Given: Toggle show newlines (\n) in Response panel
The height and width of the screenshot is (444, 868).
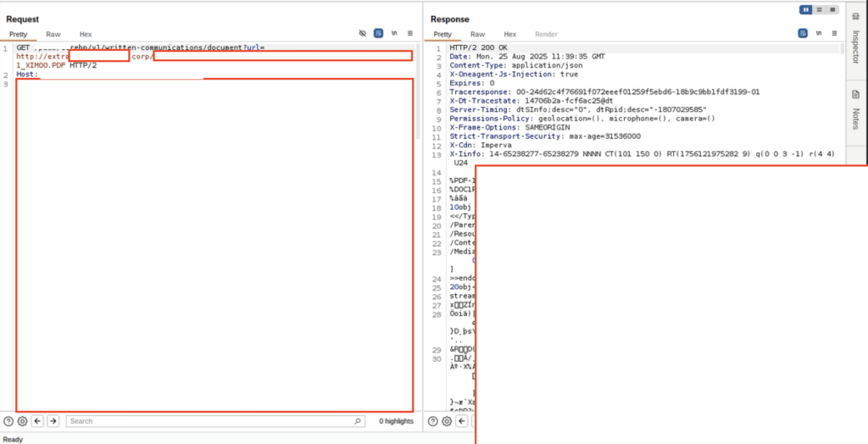Looking at the screenshot, I should click(818, 34).
